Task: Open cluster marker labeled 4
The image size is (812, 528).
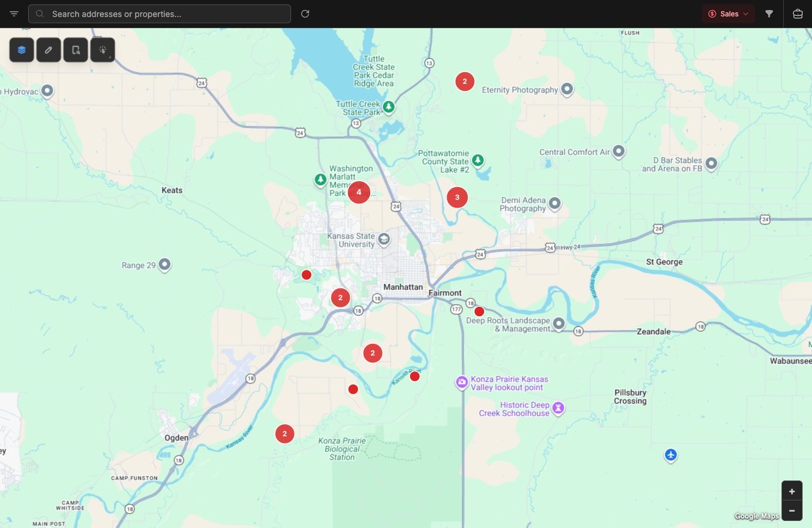Action: pyautogui.click(x=359, y=192)
